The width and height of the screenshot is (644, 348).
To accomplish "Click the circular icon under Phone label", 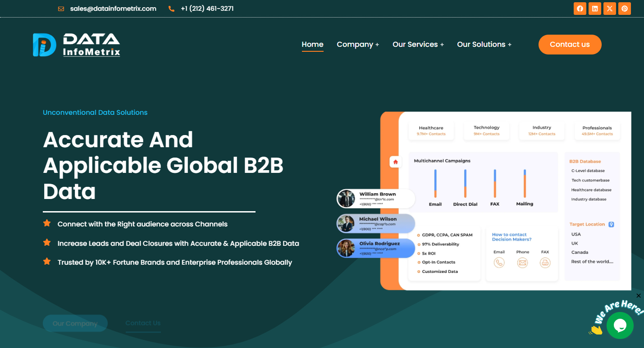I will (x=522, y=262).
